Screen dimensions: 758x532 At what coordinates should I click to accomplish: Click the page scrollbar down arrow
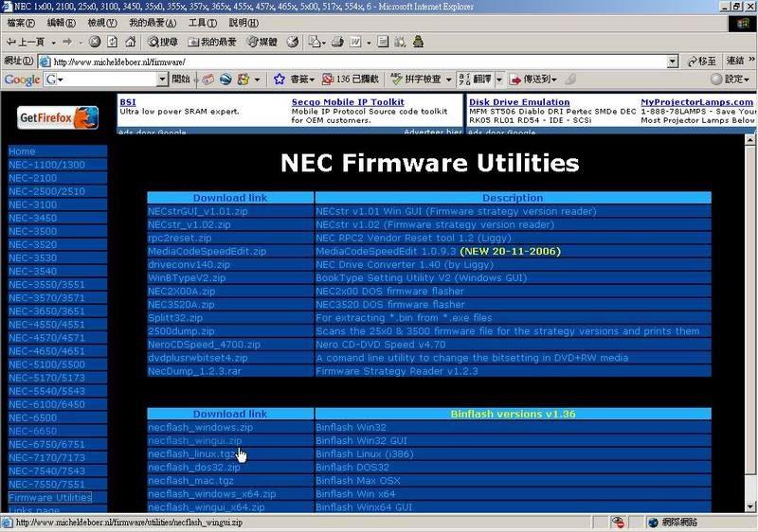[x=749, y=506]
